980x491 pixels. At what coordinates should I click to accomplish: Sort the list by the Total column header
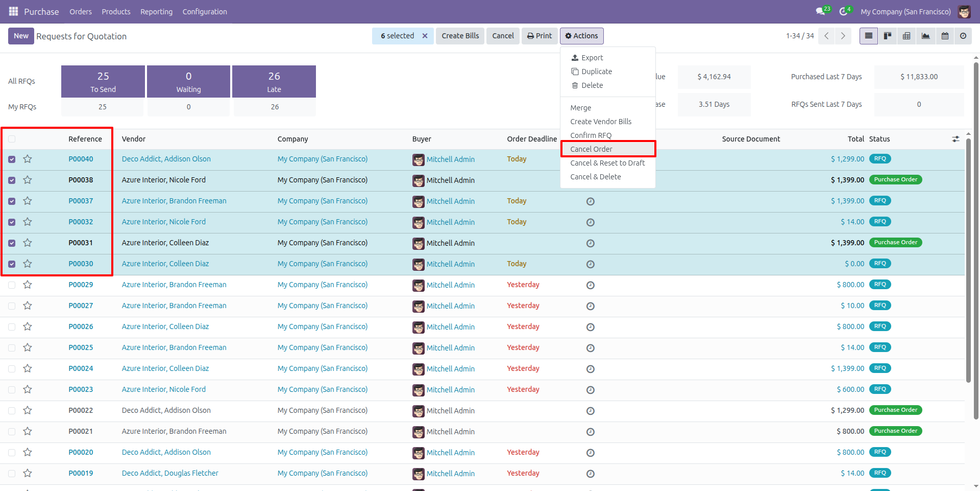(856, 139)
